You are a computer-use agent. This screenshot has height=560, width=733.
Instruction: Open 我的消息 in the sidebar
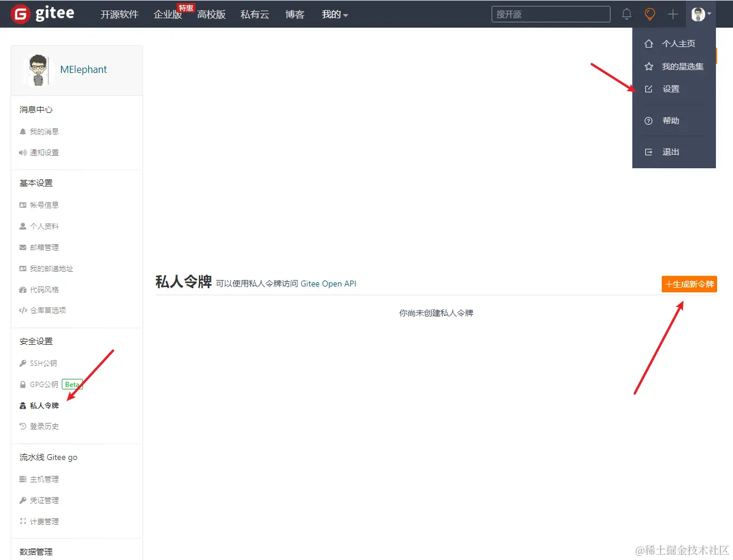(44, 132)
